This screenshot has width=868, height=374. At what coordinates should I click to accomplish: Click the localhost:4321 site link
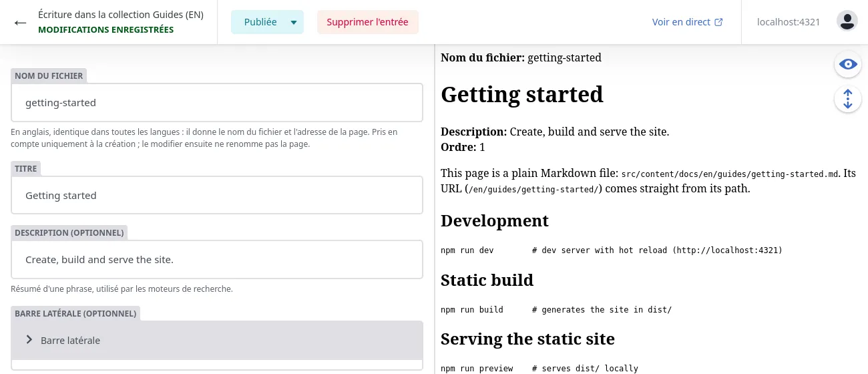[789, 22]
